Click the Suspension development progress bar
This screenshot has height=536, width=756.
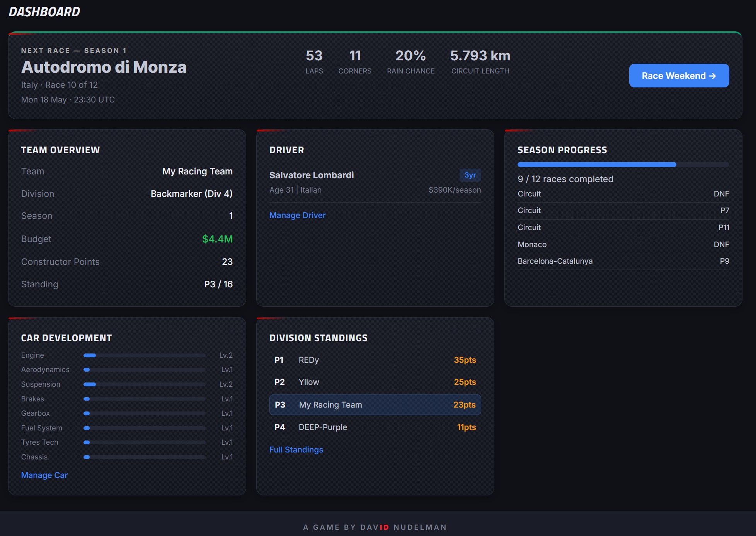[145, 384]
